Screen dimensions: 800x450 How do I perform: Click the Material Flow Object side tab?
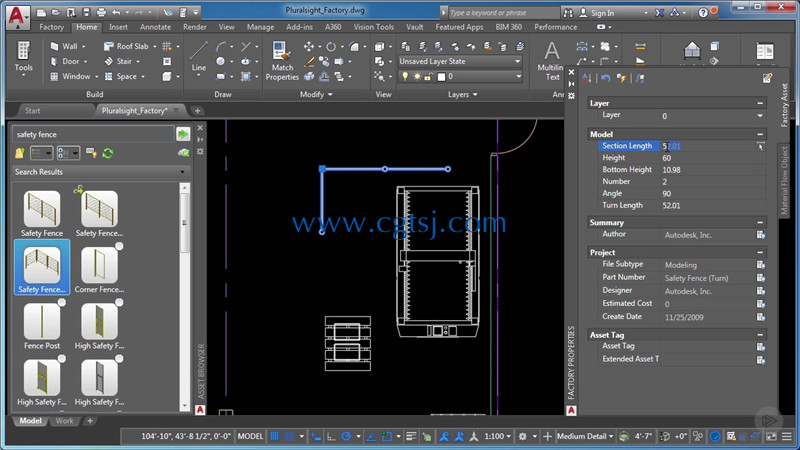coord(784,181)
